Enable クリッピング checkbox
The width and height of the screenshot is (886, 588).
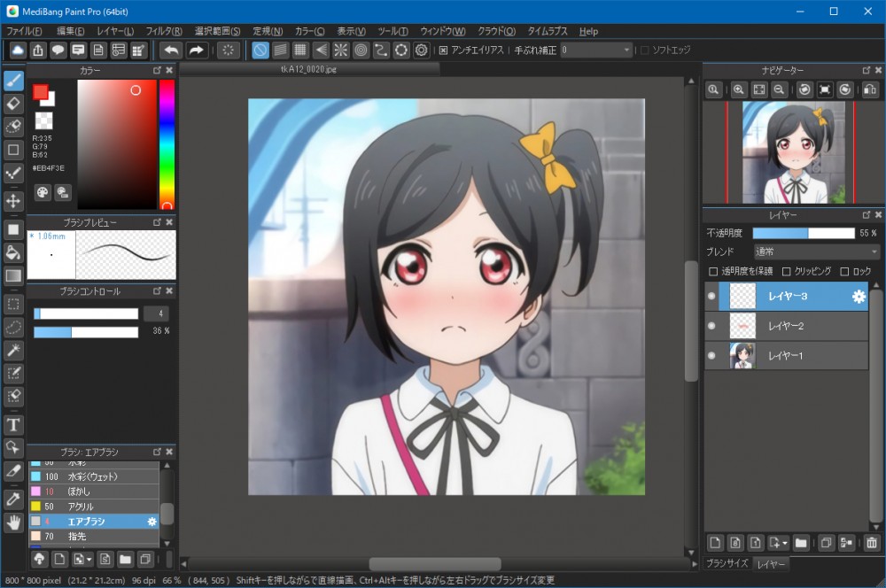(x=786, y=272)
